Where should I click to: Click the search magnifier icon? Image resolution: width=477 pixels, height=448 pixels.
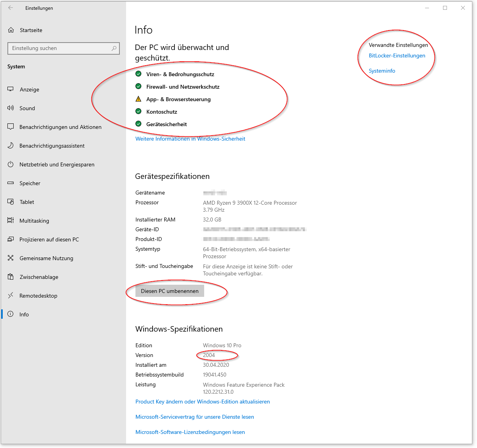tap(114, 48)
